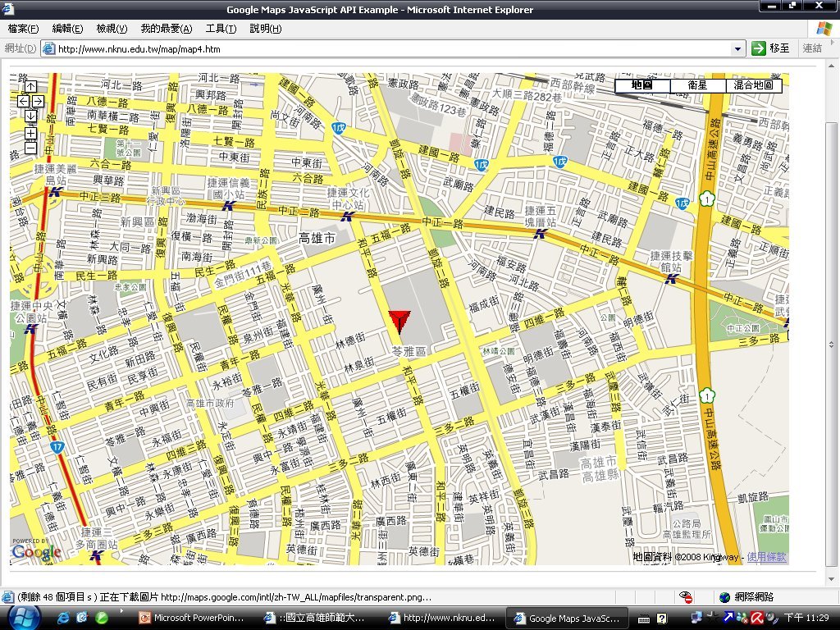Image resolution: width=840 pixels, height=630 pixels.
Task: Pan the map west with the left arrow
Action: click(x=24, y=101)
